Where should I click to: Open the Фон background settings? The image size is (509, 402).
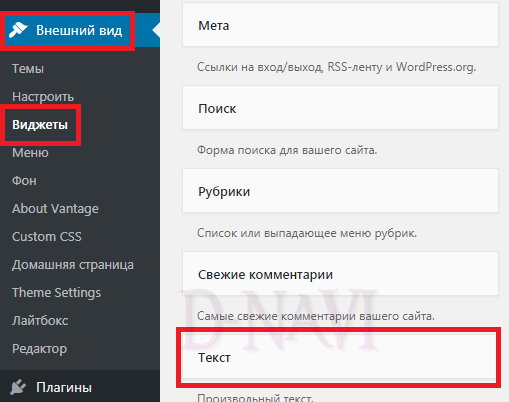pyautogui.click(x=24, y=181)
